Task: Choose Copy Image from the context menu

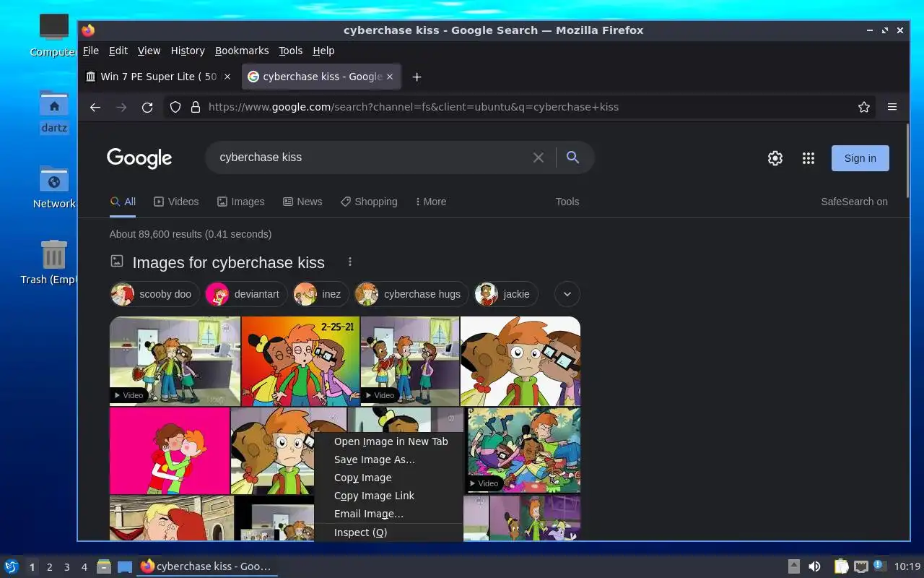Action: tap(388, 478)
